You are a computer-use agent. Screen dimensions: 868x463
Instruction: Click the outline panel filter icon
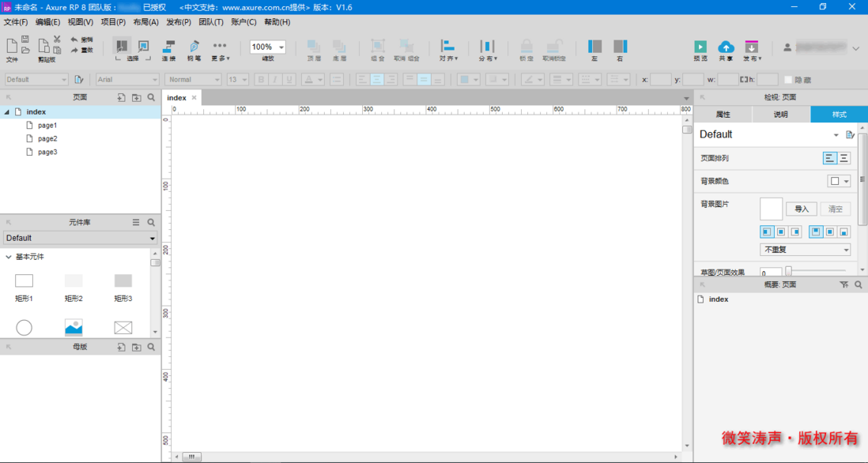843,284
